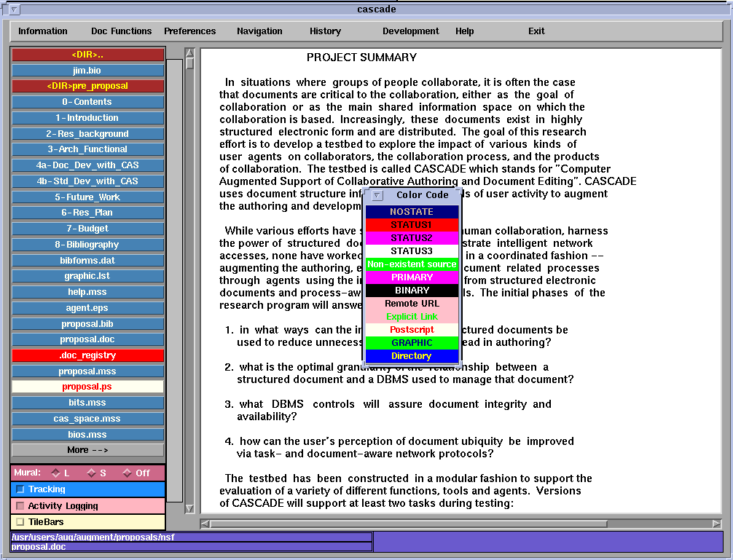
Task: Select Mural L radio option
Action: point(55,473)
